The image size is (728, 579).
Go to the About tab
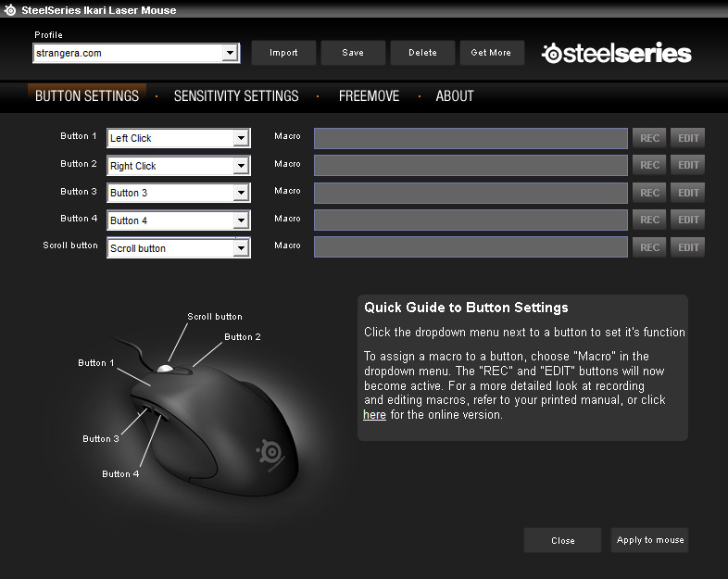point(455,96)
